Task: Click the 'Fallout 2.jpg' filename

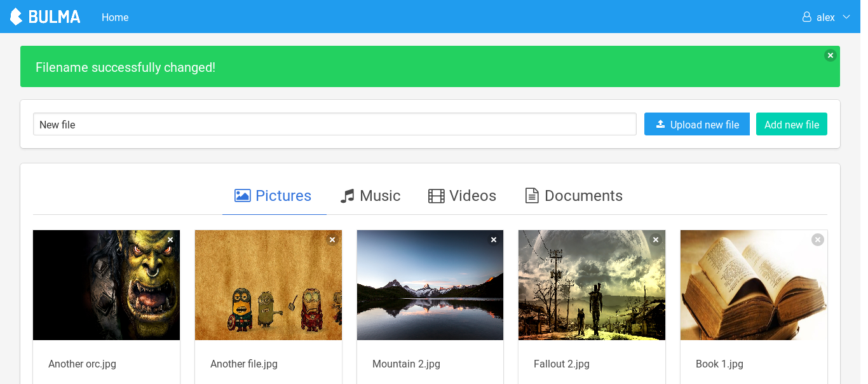Action: [562, 364]
